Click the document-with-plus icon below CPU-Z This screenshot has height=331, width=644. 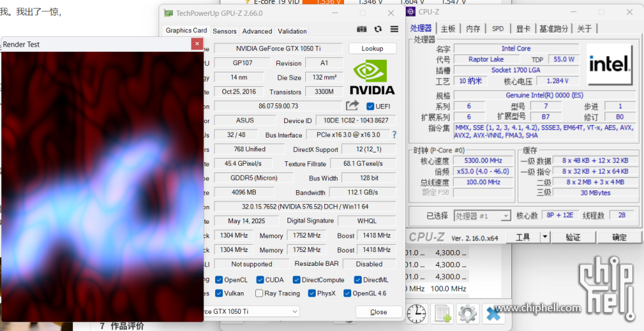click(442, 314)
